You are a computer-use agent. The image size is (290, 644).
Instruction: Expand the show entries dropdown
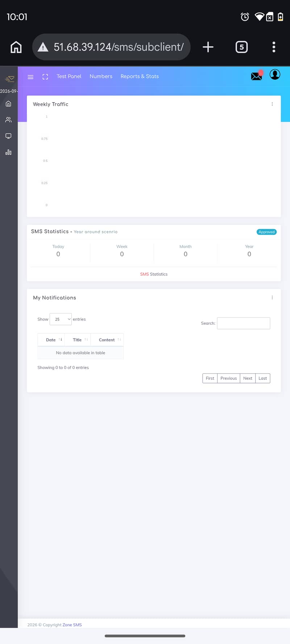[x=61, y=319]
